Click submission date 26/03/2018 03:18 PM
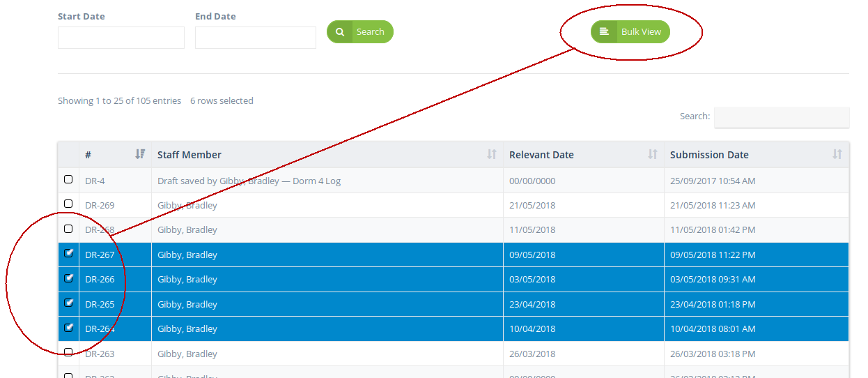 tap(713, 354)
